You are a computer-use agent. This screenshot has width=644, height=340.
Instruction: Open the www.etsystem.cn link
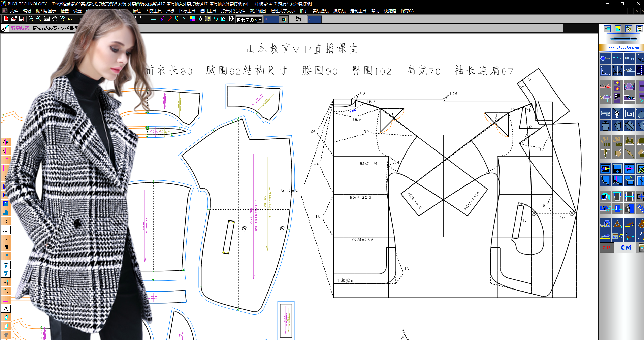point(623,48)
